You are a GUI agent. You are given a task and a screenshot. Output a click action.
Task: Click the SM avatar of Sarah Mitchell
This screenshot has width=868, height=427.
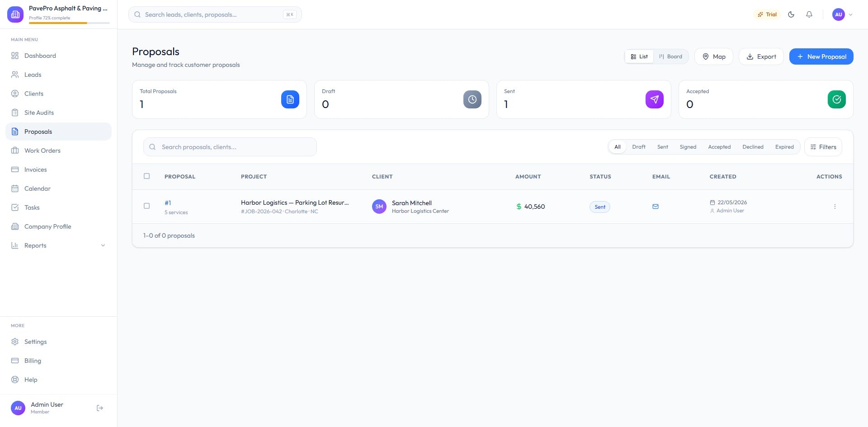pos(379,206)
